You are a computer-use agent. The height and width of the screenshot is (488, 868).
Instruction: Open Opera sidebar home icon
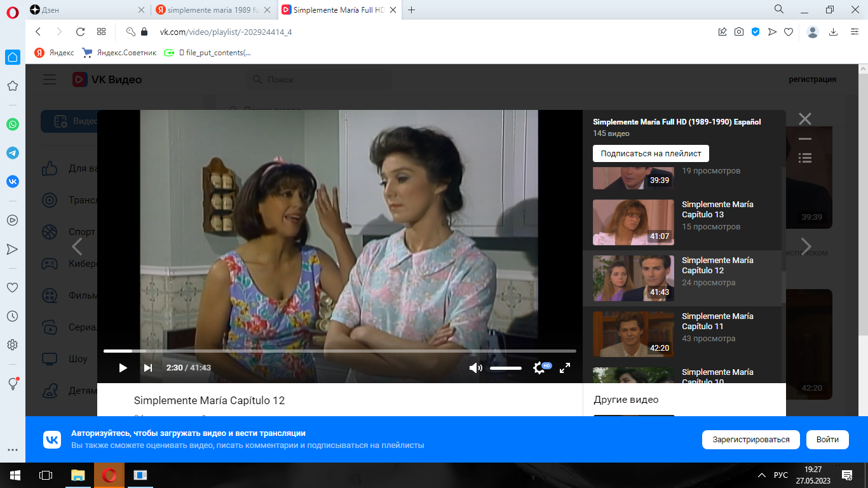(13, 57)
